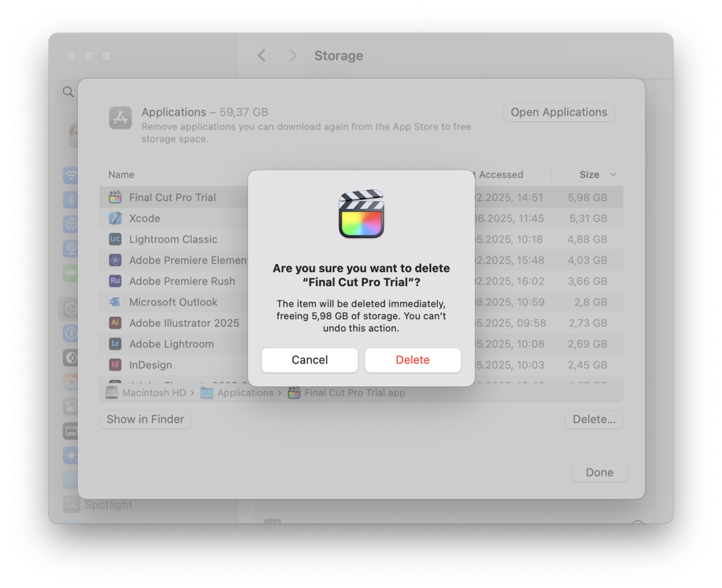Sort by the Name column header

click(x=121, y=174)
